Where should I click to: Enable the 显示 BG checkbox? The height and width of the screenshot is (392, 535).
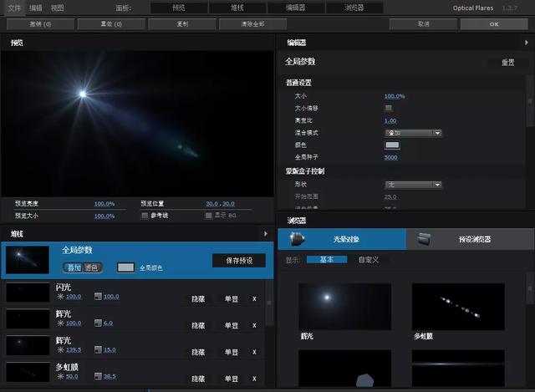pyautogui.click(x=208, y=216)
